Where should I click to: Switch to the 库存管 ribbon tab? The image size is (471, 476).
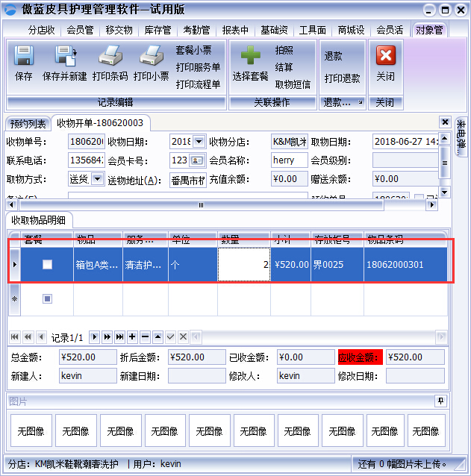(157, 30)
